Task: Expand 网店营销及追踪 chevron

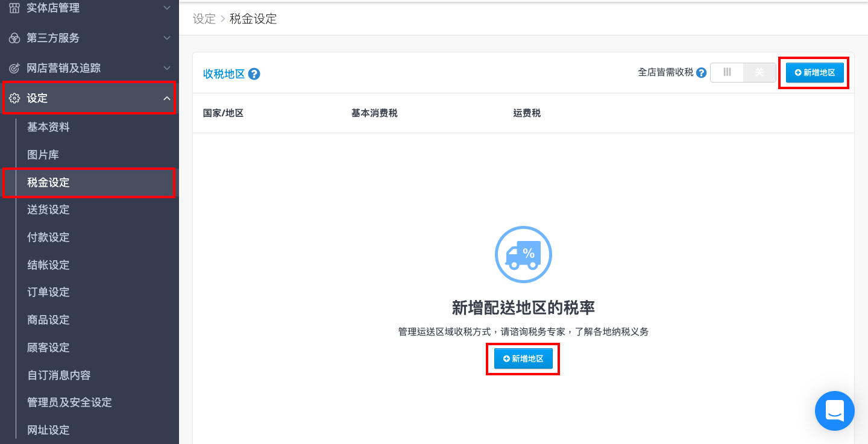Action: 167,68
